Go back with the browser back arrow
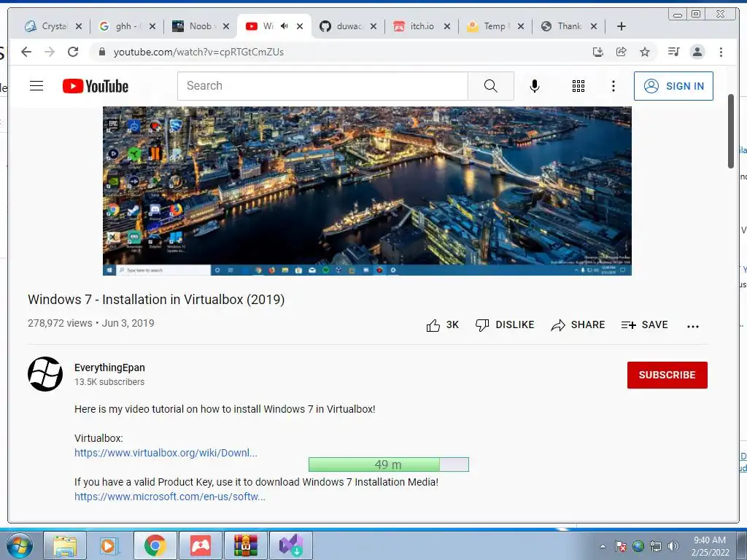 26,52
